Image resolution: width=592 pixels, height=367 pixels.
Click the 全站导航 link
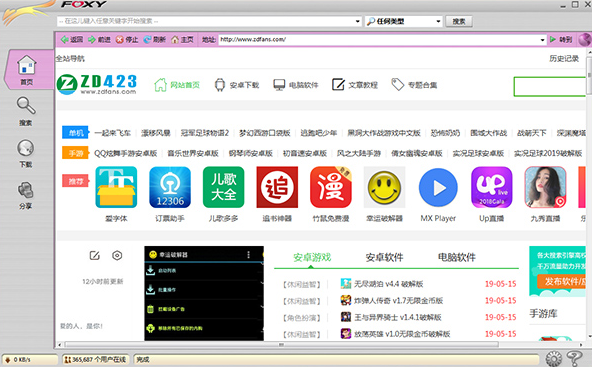(x=70, y=59)
